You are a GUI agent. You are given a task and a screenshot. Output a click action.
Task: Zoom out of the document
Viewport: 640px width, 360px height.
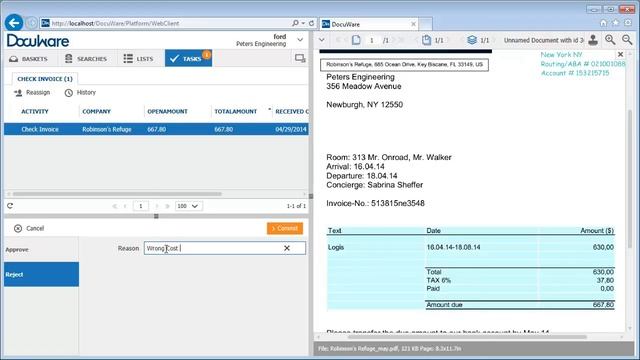[x=627, y=40]
